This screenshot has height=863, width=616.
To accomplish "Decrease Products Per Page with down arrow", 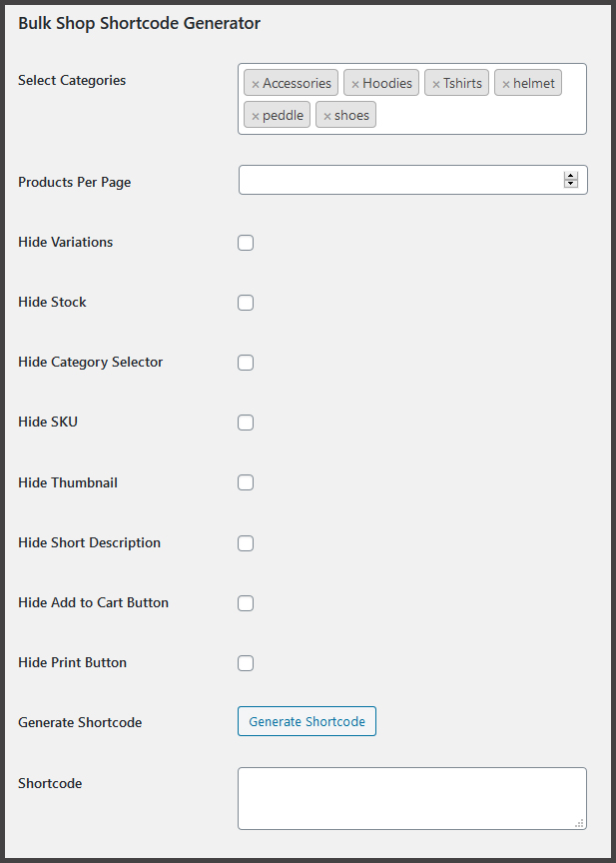I will pos(571,184).
